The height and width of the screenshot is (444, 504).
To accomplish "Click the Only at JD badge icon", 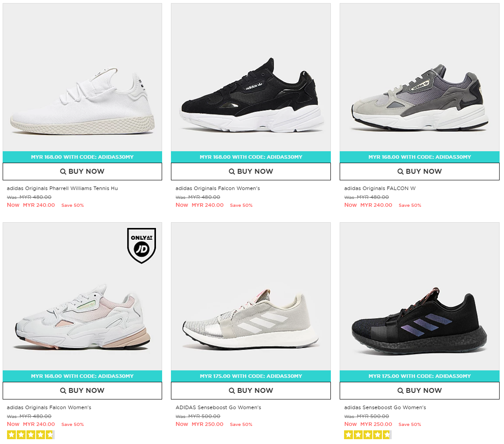I will 141,246.
